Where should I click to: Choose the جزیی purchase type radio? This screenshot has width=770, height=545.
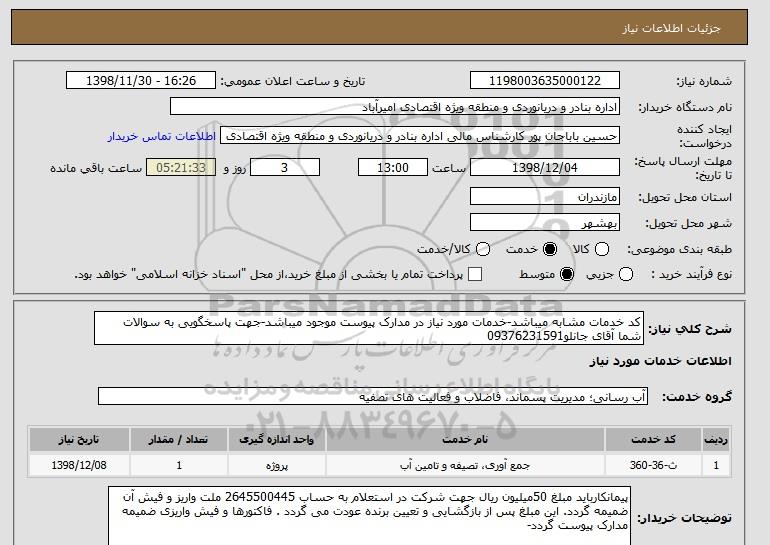tap(626, 274)
